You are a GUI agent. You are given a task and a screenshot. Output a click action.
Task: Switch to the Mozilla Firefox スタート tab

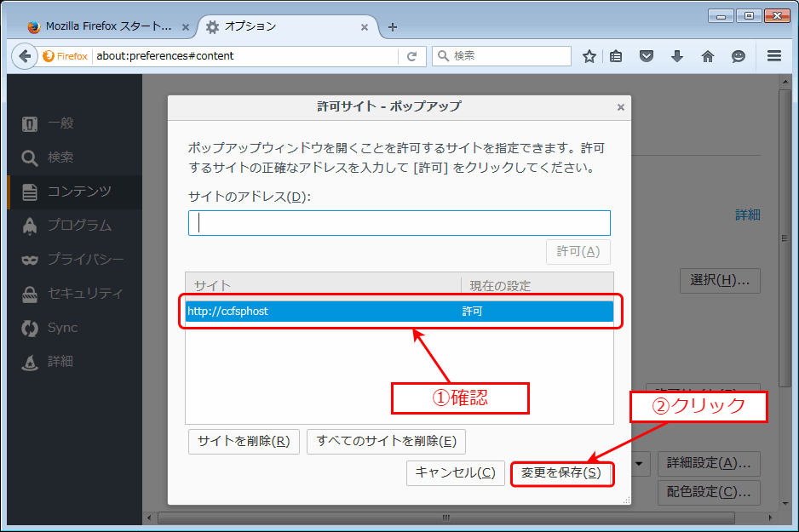108,26
